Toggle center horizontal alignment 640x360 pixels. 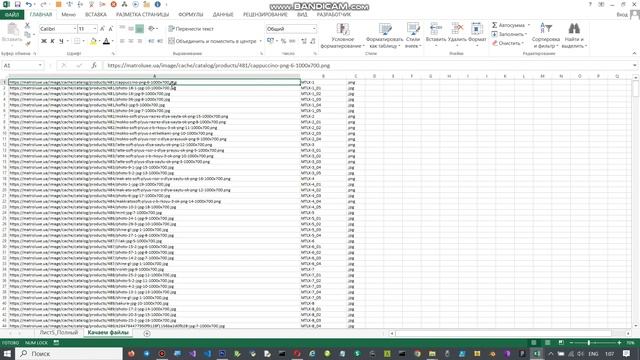[x=131, y=41]
